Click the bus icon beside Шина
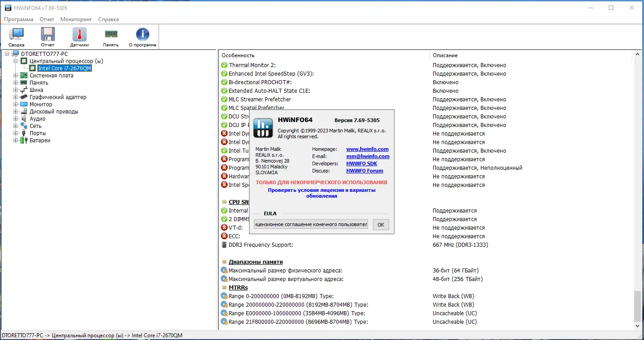 (24, 90)
